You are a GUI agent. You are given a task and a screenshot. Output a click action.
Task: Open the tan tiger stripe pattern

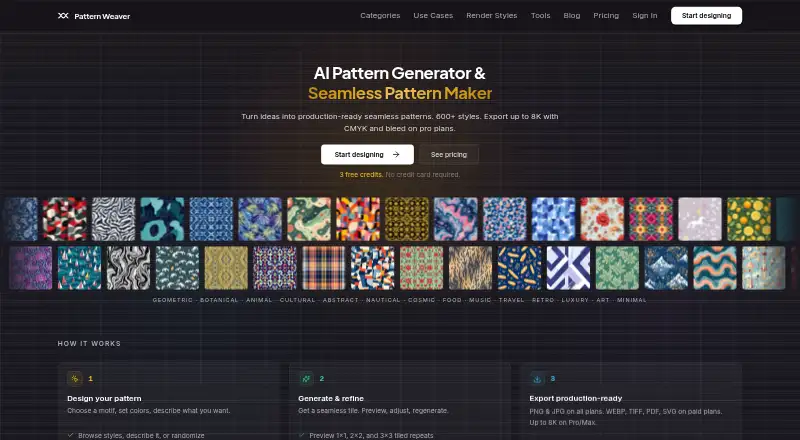pyautogui.click(x=470, y=268)
